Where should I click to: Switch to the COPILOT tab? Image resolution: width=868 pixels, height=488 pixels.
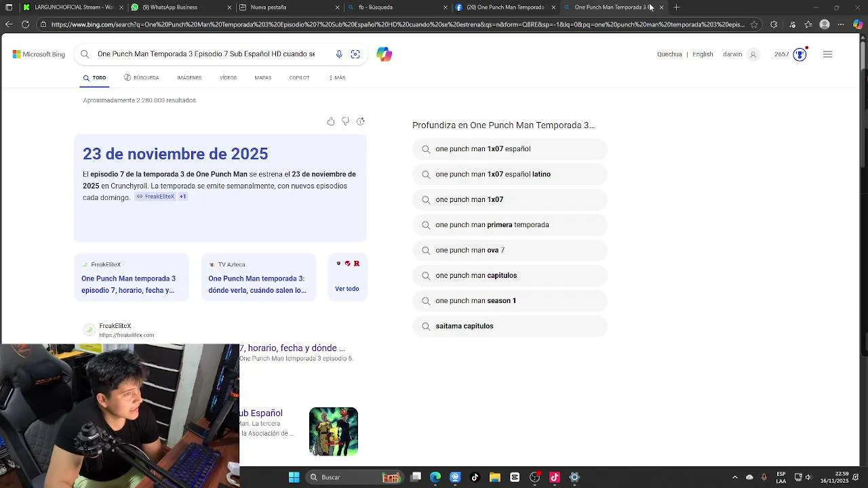click(x=299, y=78)
